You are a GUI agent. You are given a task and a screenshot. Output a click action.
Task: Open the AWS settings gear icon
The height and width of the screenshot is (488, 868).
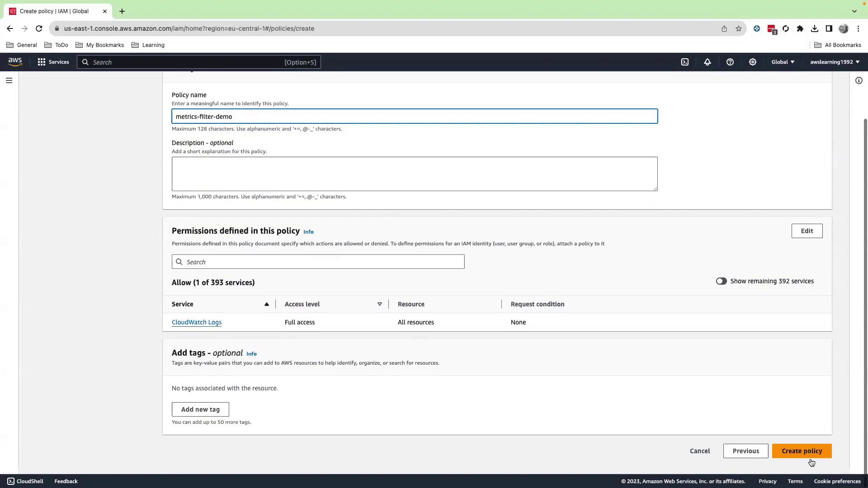pos(753,62)
